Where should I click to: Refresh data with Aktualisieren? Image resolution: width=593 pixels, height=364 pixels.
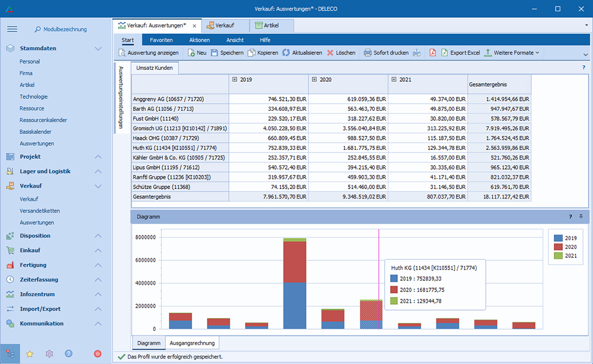pyautogui.click(x=302, y=53)
